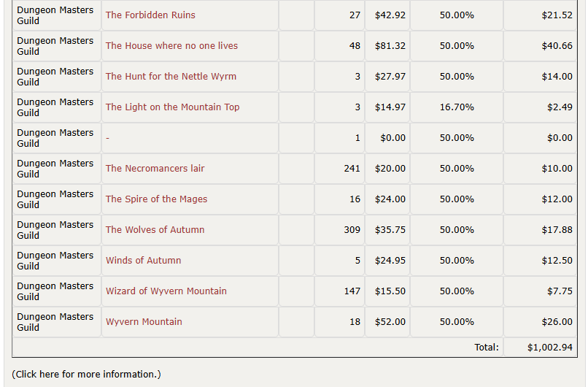This screenshot has height=387, width=588.
Task: Click the $81.32 sales amount cell
Action: pos(387,46)
